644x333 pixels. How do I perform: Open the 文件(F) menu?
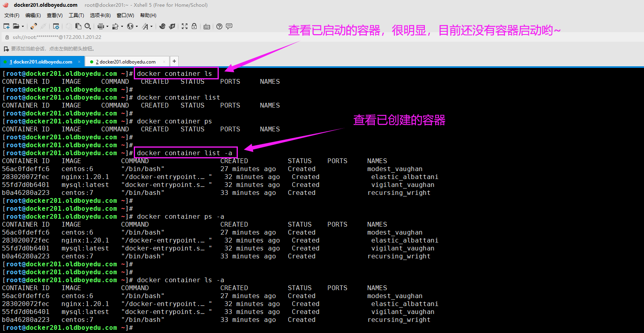[x=12, y=15]
